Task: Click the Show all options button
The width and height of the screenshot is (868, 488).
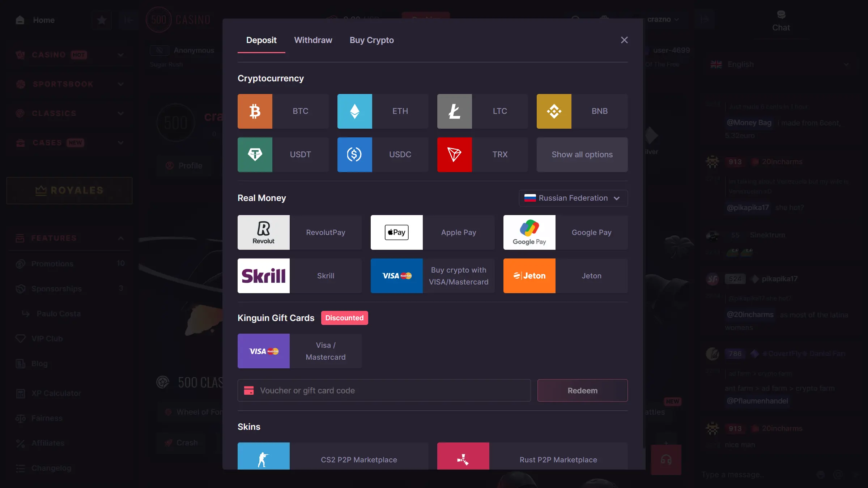Action: (x=582, y=155)
